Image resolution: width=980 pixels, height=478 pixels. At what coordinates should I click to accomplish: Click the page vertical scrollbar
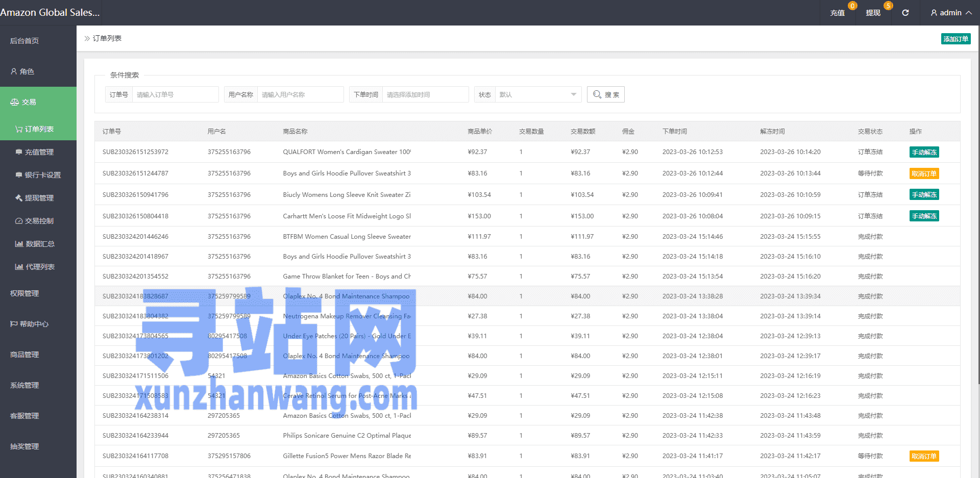click(978, 204)
